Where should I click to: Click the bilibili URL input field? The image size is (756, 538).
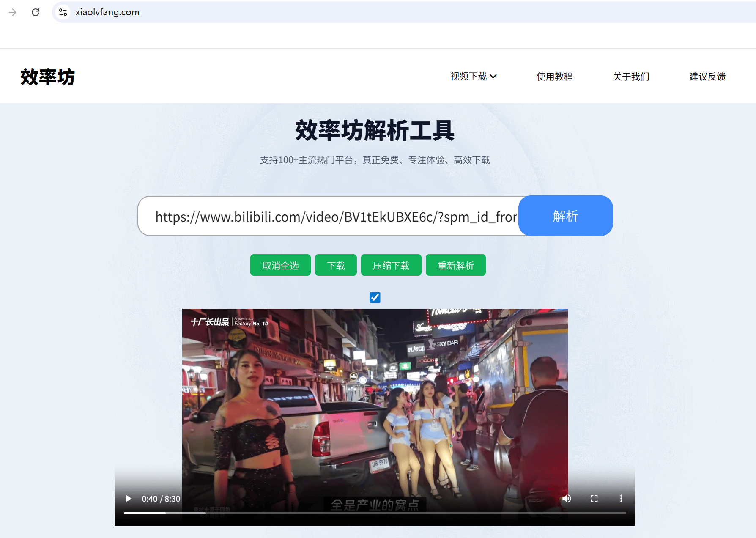coord(329,216)
